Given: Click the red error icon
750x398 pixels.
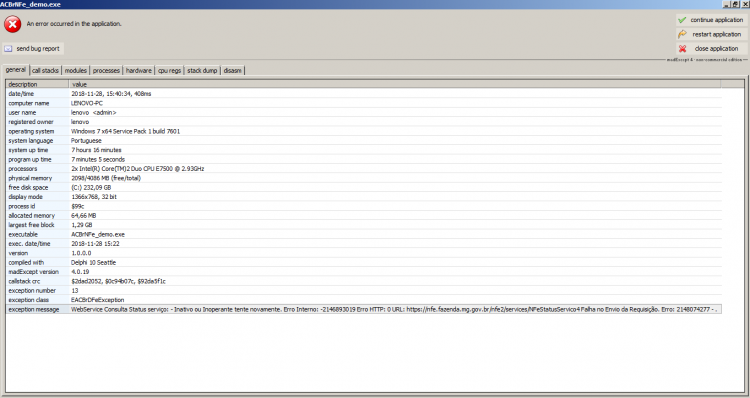Looking at the screenshot, I should (12, 24).
